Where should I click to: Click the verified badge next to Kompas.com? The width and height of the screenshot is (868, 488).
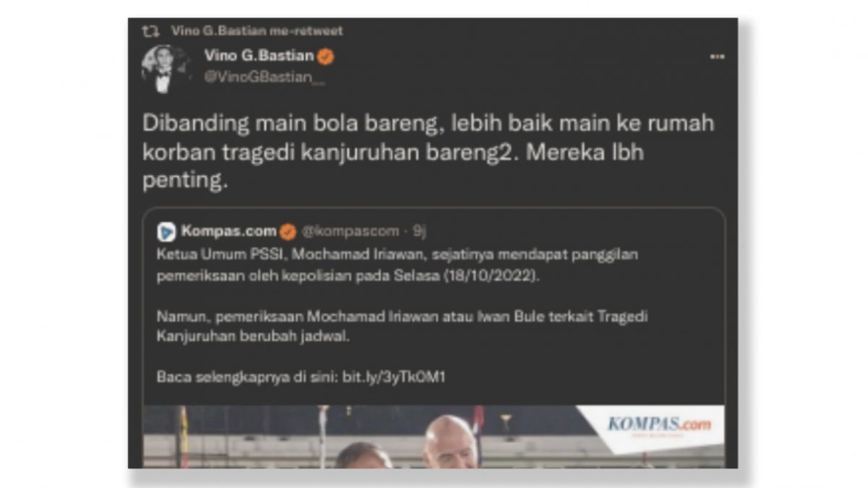tap(288, 231)
